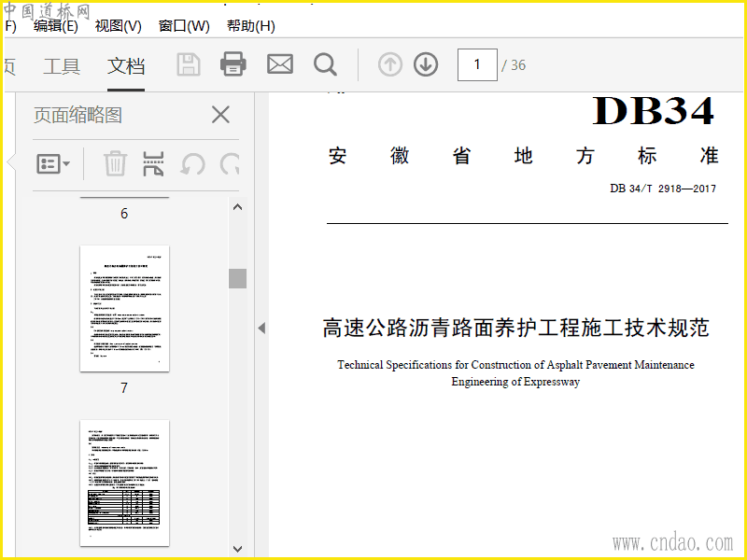Click the save floppy disk icon
Viewport: 747px width, 560px height.
point(189,64)
